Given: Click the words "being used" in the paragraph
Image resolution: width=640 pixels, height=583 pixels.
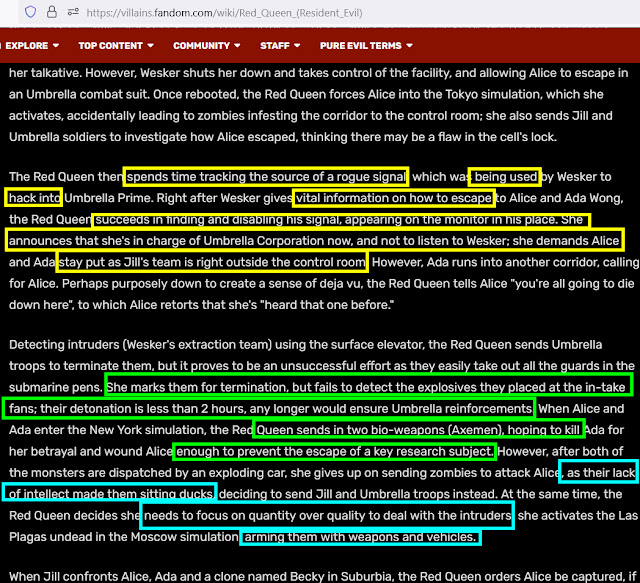Looking at the screenshot, I should [x=505, y=177].
